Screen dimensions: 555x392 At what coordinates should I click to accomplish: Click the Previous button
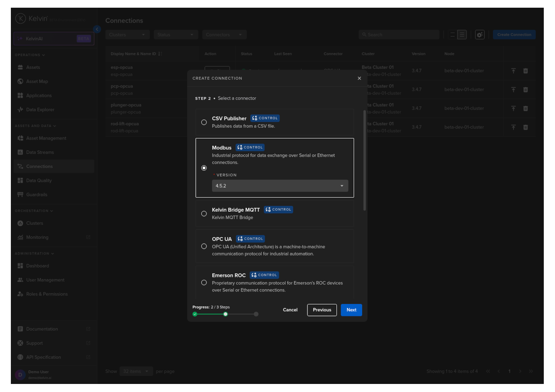pyautogui.click(x=322, y=310)
